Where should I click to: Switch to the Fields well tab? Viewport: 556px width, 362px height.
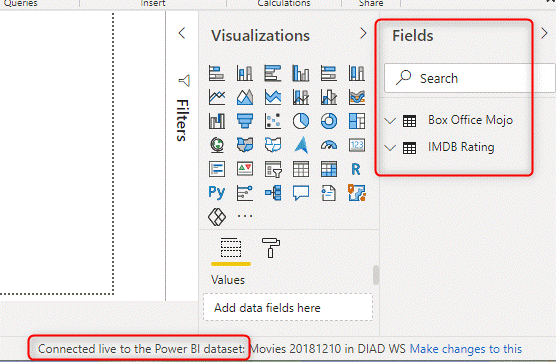(x=231, y=248)
